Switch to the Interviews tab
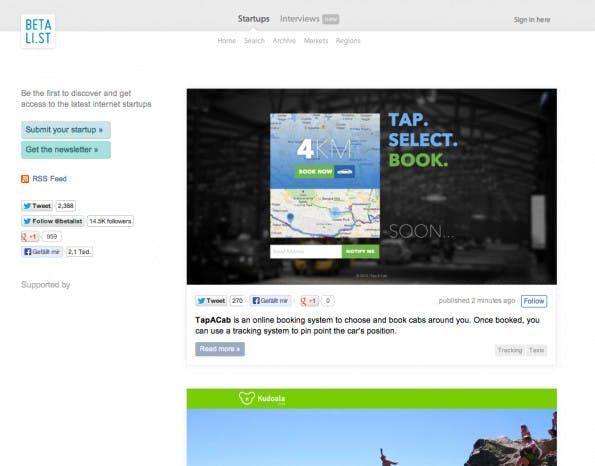 click(299, 19)
